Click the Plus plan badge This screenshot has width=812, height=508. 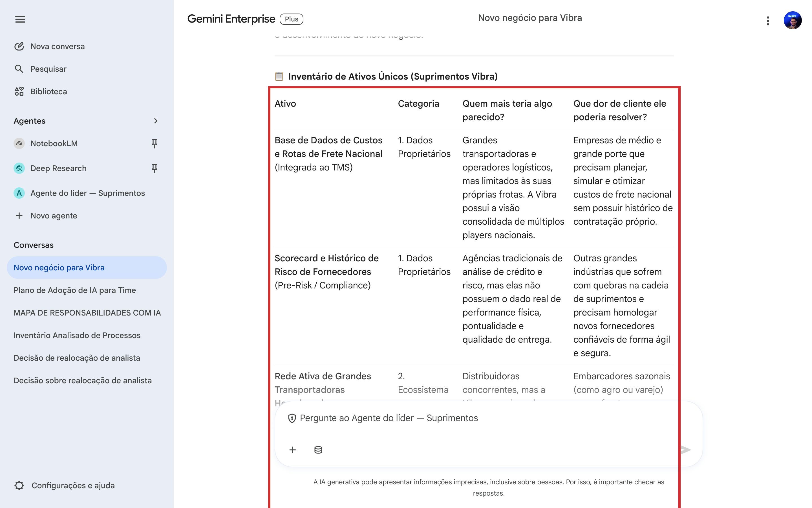pyautogui.click(x=291, y=19)
